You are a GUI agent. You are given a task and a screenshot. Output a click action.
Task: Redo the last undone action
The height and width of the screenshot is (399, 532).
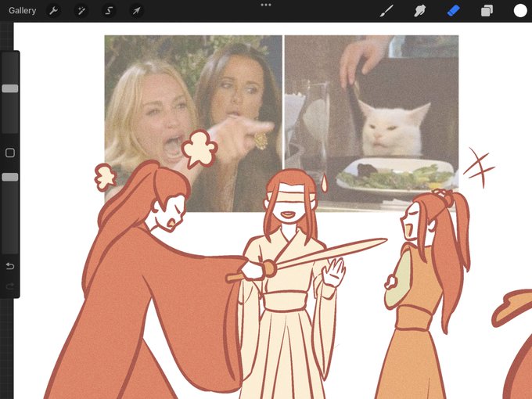coord(10,286)
